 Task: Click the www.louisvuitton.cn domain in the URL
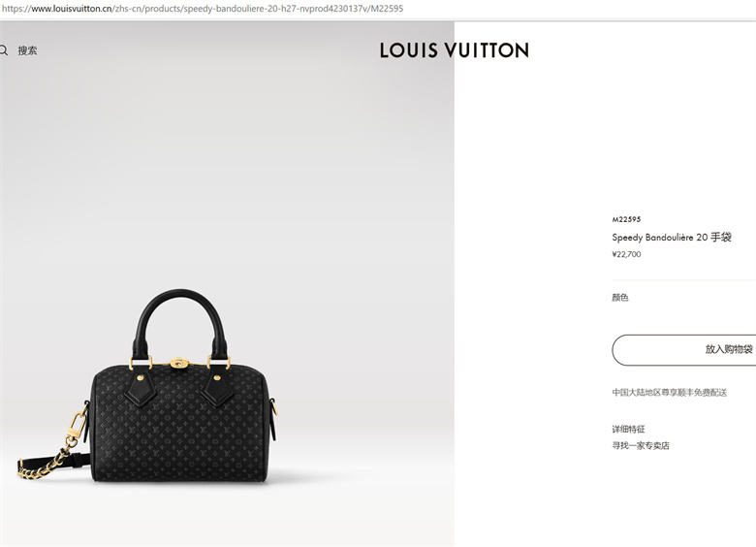point(72,9)
